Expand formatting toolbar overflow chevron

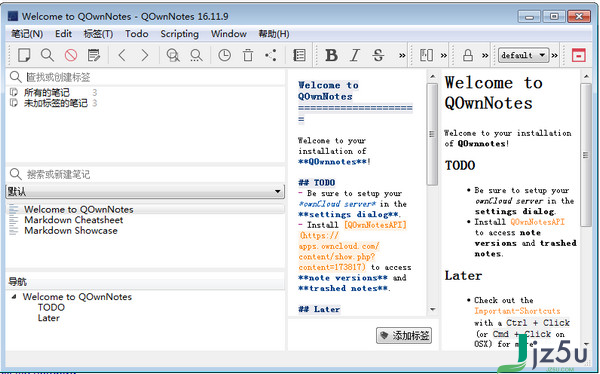(402, 56)
